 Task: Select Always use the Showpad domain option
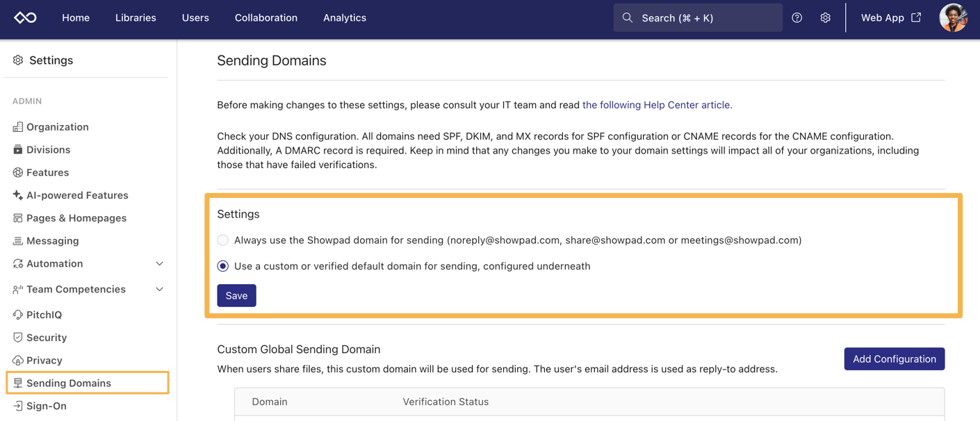[223, 240]
